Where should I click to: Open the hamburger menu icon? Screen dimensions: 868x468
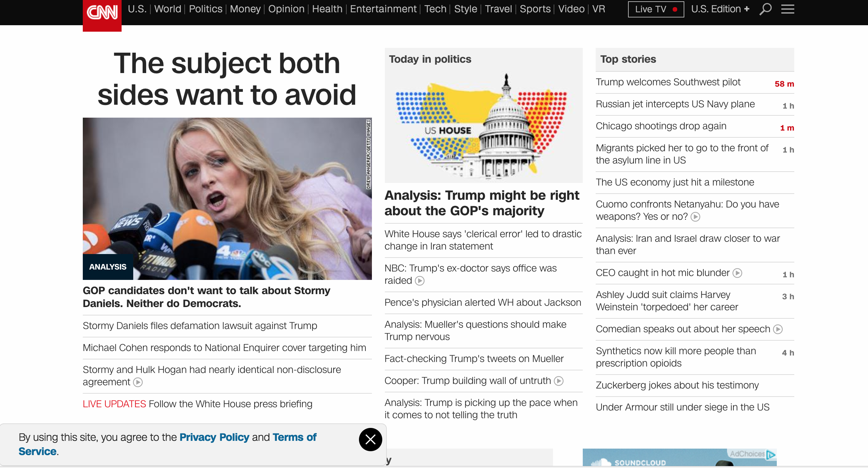(787, 9)
